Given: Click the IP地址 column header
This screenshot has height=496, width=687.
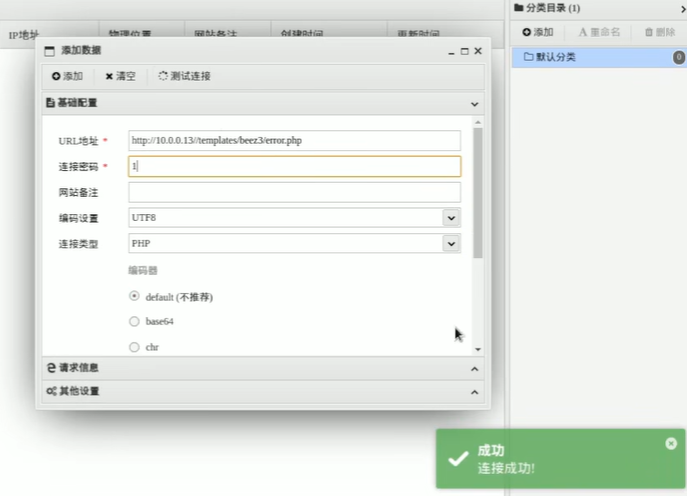Looking at the screenshot, I should (30, 35).
